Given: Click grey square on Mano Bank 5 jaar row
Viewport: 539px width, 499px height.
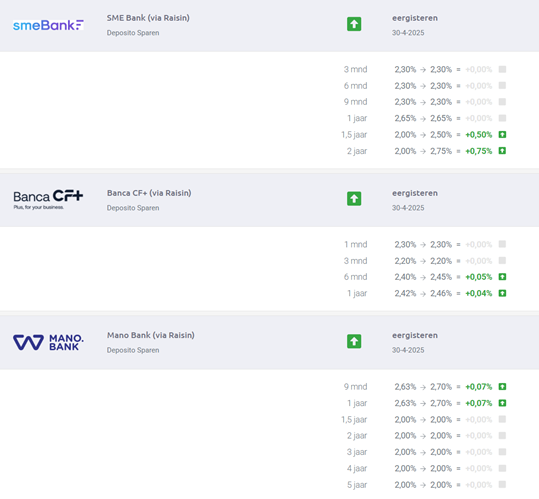Looking at the screenshot, I should point(502,484).
